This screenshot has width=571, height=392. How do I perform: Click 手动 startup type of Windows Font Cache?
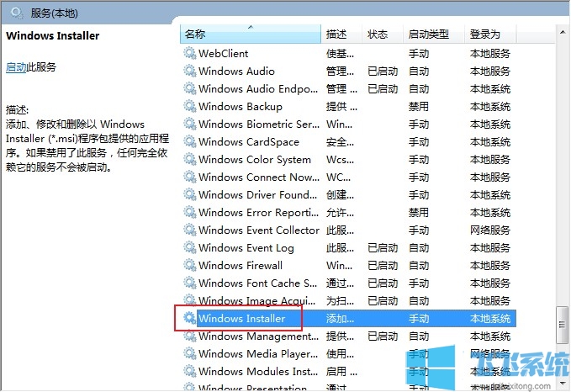pos(419,283)
